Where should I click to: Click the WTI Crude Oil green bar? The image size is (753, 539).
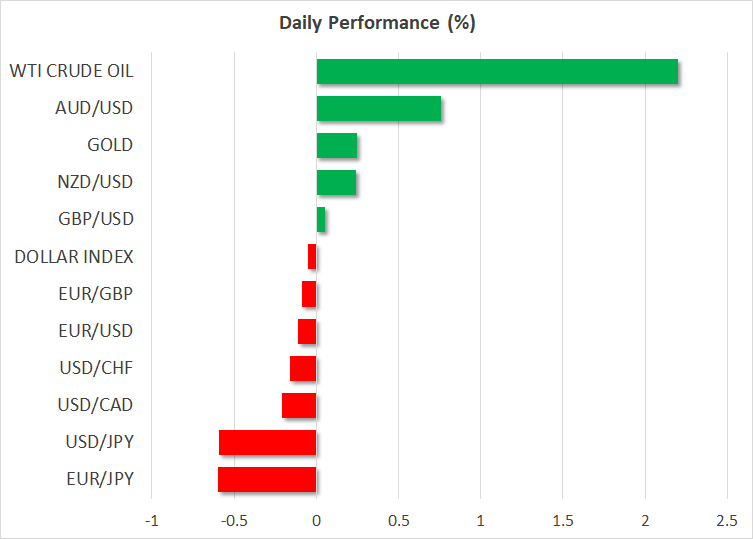tap(497, 72)
